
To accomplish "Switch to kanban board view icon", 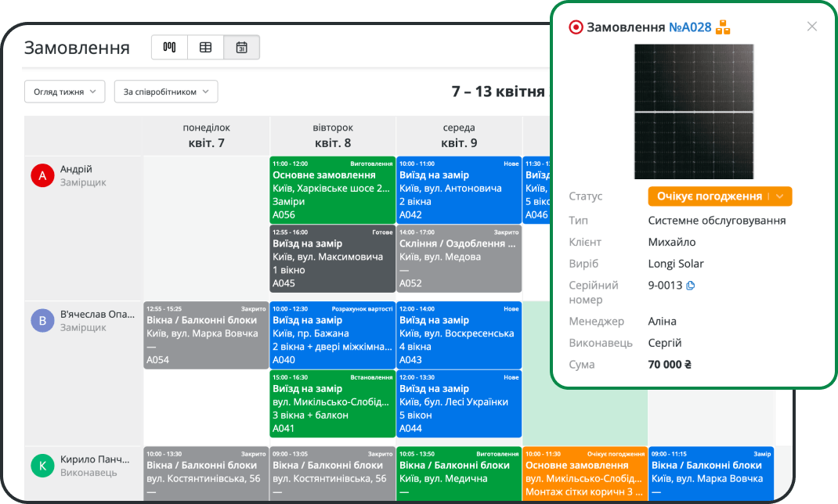I will point(169,48).
